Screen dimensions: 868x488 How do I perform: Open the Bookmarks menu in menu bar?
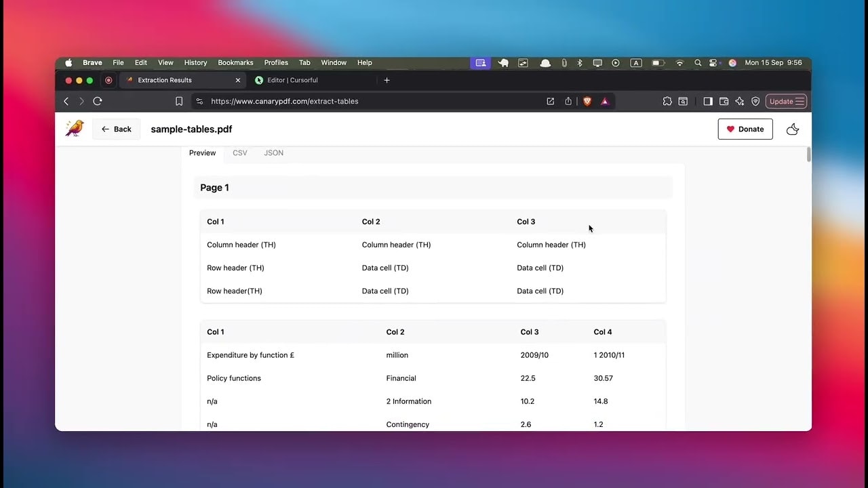pyautogui.click(x=235, y=62)
